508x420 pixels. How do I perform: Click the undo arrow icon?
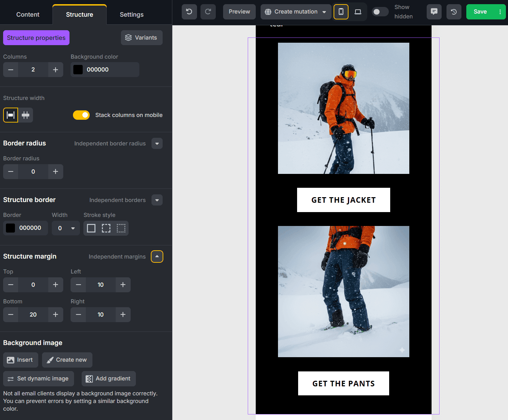[189, 12]
